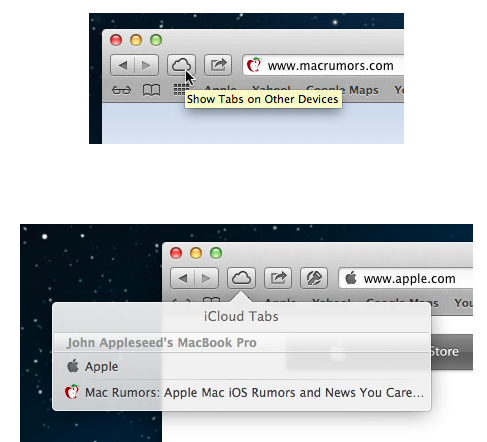This screenshot has width=487, height=442.
Task: Zoom the apple.com window with the green button
Action: [216, 253]
